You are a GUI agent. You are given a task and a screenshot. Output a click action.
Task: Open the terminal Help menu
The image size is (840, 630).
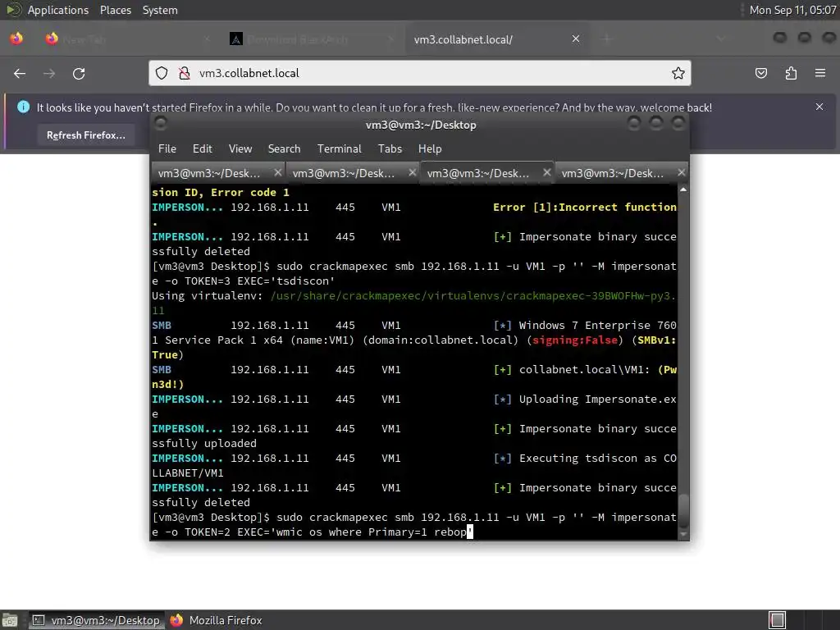point(430,149)
